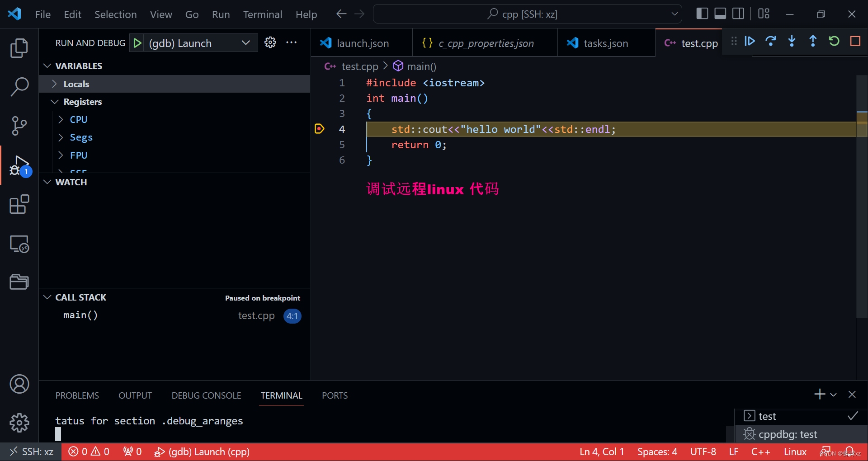Stop the debug session
This screenshot has width=868, height=461.
click(855, 41)
